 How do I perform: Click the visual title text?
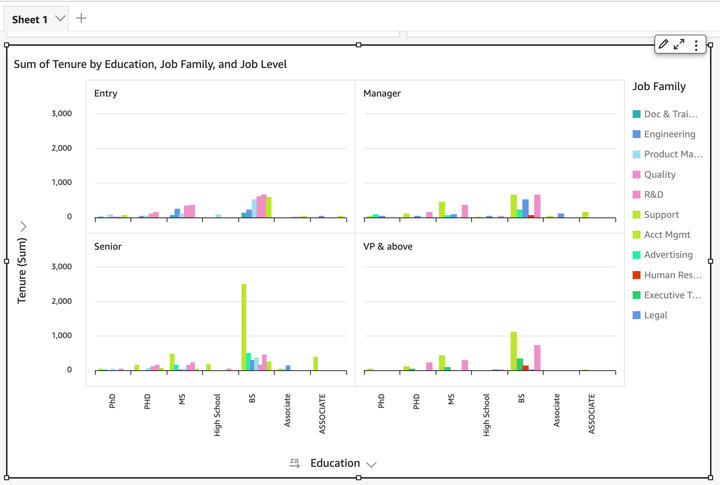[150, 64]
